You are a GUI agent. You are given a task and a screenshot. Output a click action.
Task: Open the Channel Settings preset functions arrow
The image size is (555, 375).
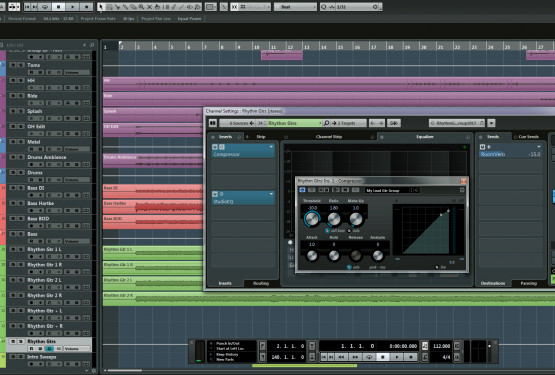point(491,123)
